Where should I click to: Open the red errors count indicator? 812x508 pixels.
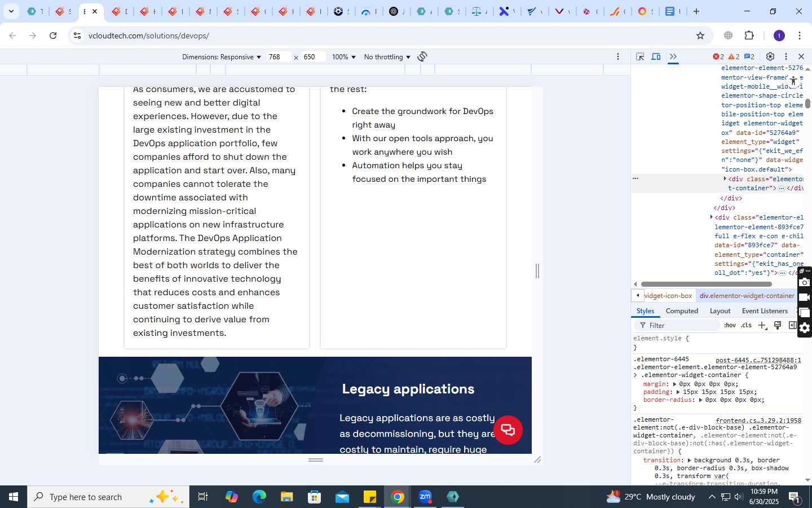[718, 56]
